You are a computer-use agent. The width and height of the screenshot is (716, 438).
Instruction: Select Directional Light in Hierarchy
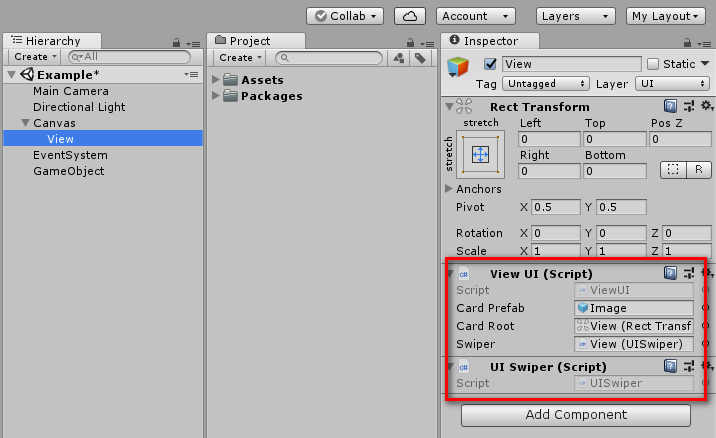point(79,107)
